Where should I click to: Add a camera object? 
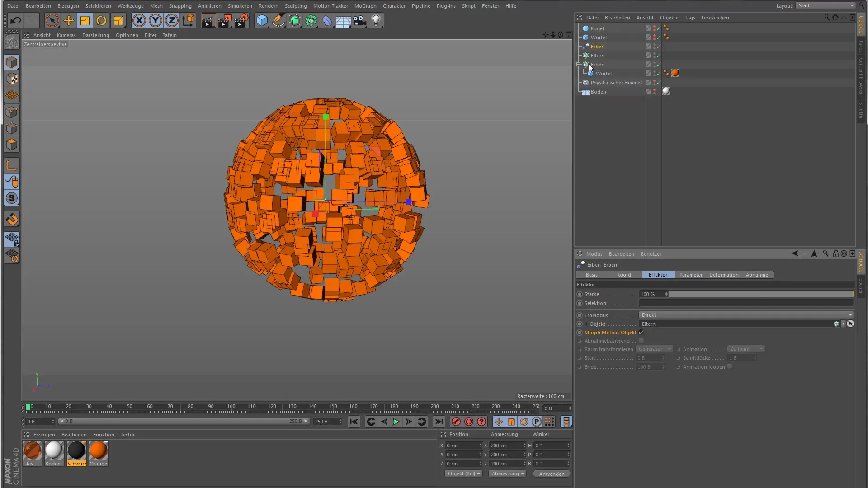pyautogui.click(x=360, y=20)
